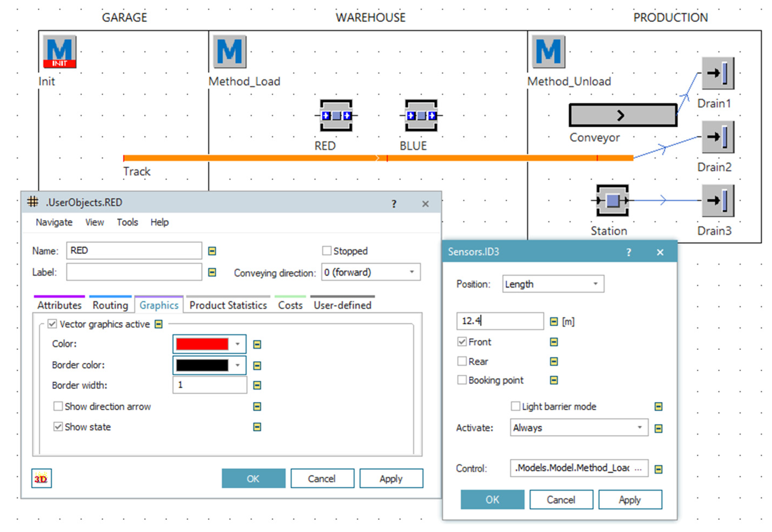
Task: Select the Method_Unload method icon
Action: click(548, 52)
